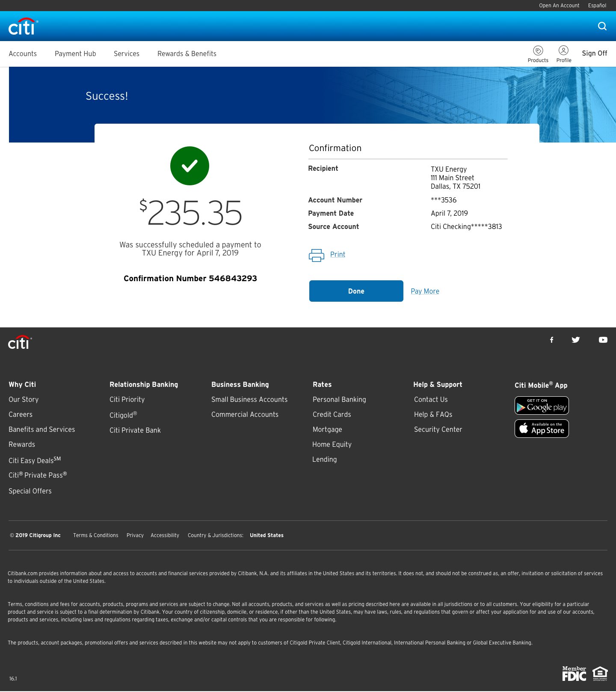Click the Rates footer heading
This screenshot has width=616, height=692.
tap(322, 385)
